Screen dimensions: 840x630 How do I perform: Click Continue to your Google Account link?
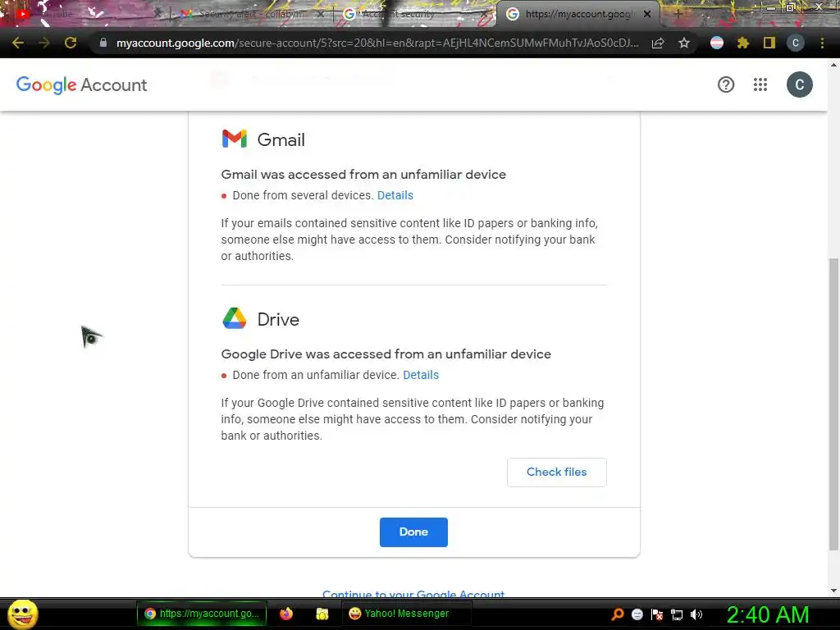click(x=413, y=594)
